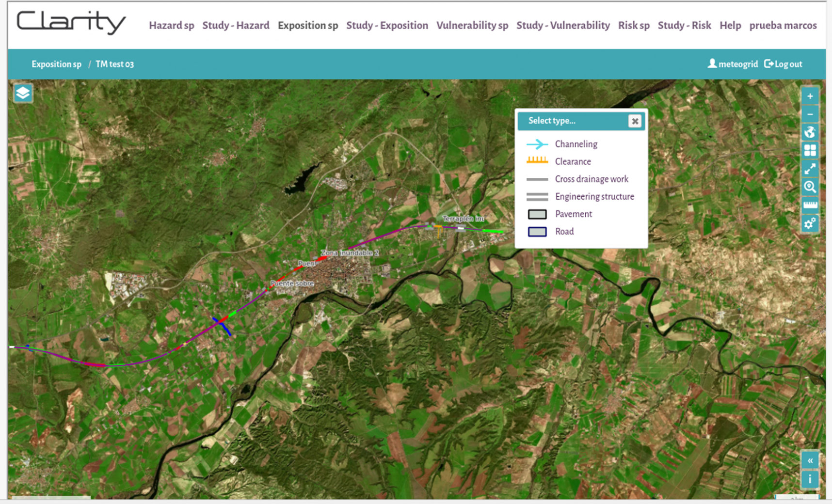
Task: Toggle fullscreen map with arrows icon
Action: [810, 169]
